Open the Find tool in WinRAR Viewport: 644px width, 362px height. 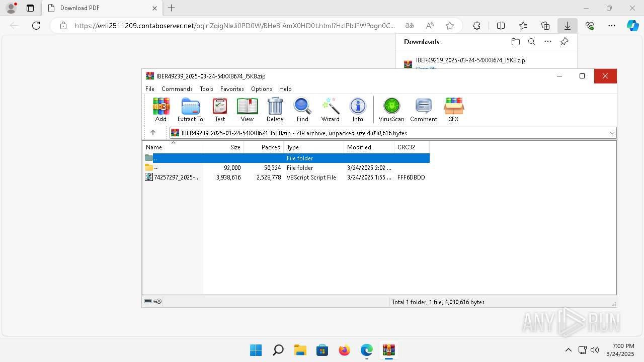point(302,110)
